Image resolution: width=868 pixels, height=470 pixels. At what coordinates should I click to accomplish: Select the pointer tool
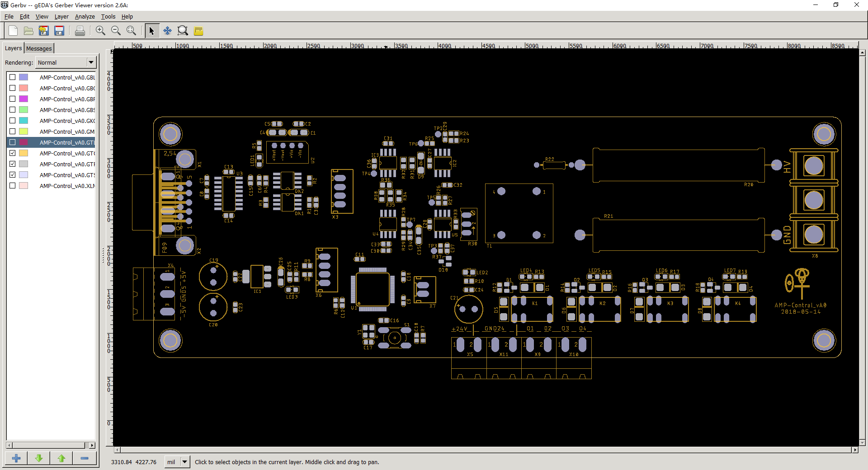coord(152,31)
